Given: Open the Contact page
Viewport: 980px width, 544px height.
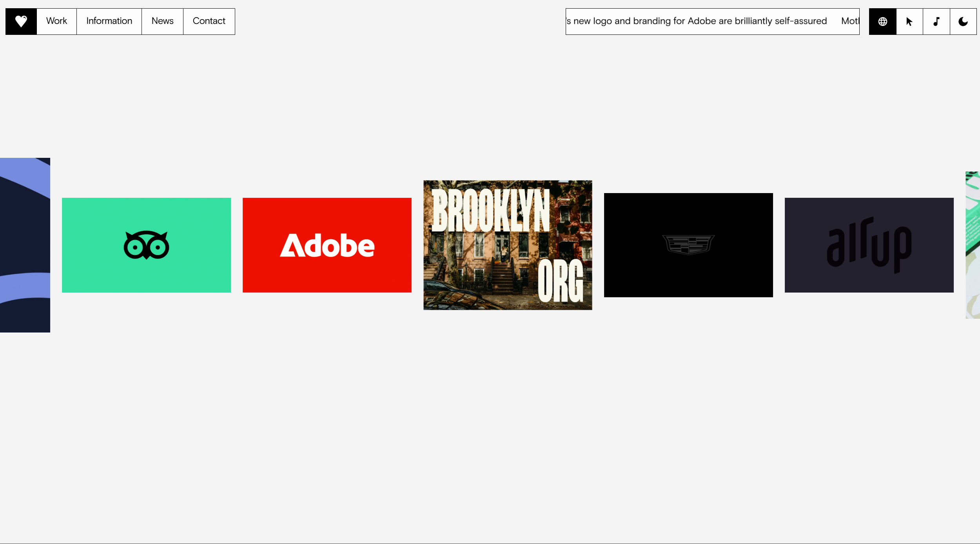Looking at the screenshot, I should click(209, 22).
